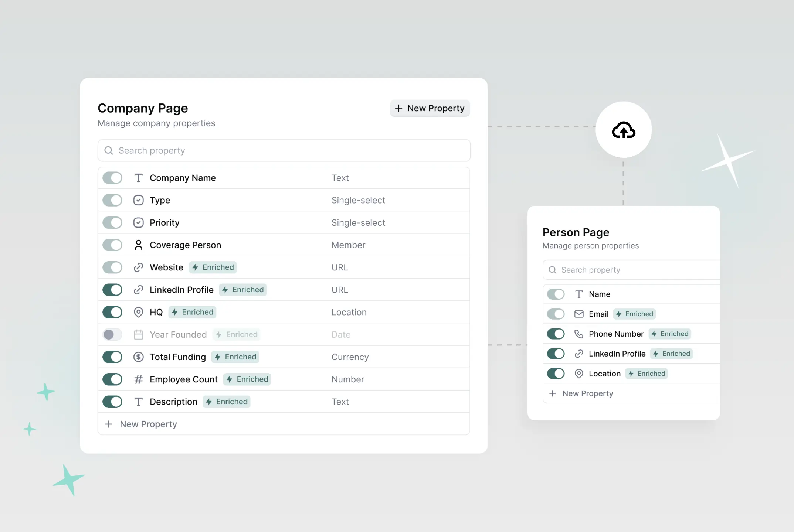Click the Person Page search property field
This screenshot has height=532, width=794.
point(631,270)
